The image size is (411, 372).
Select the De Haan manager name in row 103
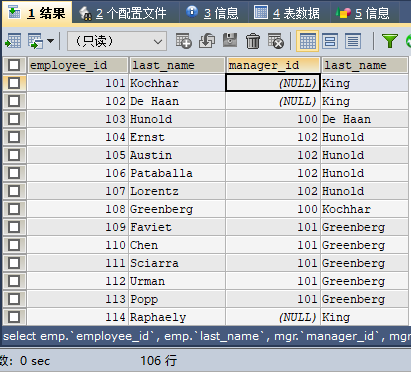pyautogui.click(x=365, y=119)
